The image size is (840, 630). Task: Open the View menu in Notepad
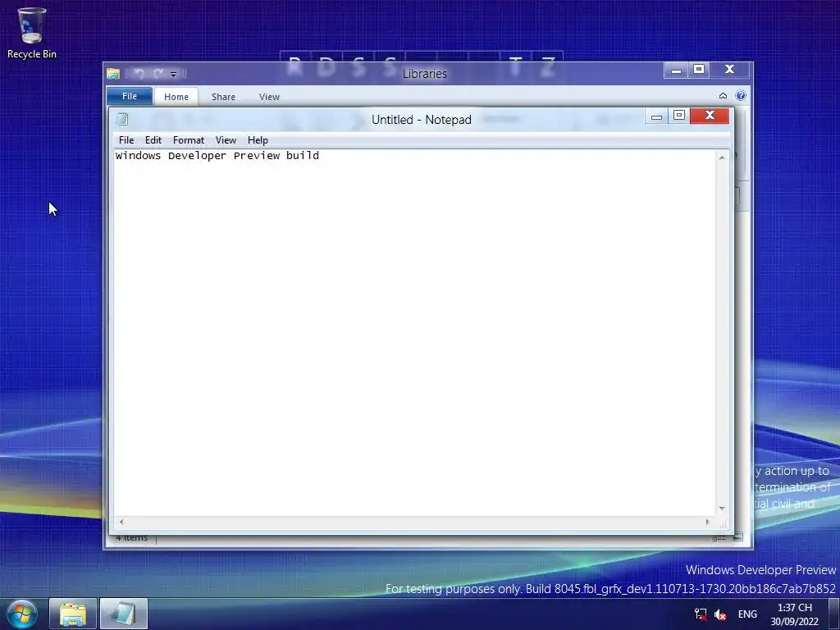pos(226,139)
